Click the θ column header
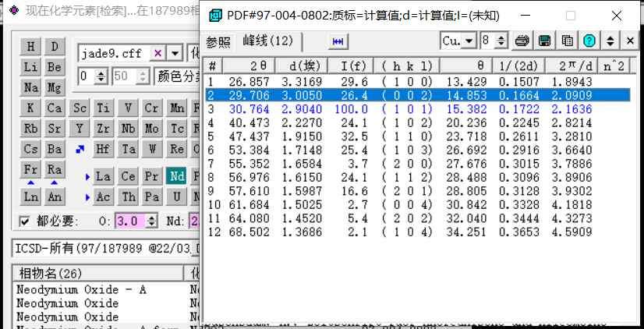Image resolution: width=644 pixels, height=329 pixels. point(466,65)
